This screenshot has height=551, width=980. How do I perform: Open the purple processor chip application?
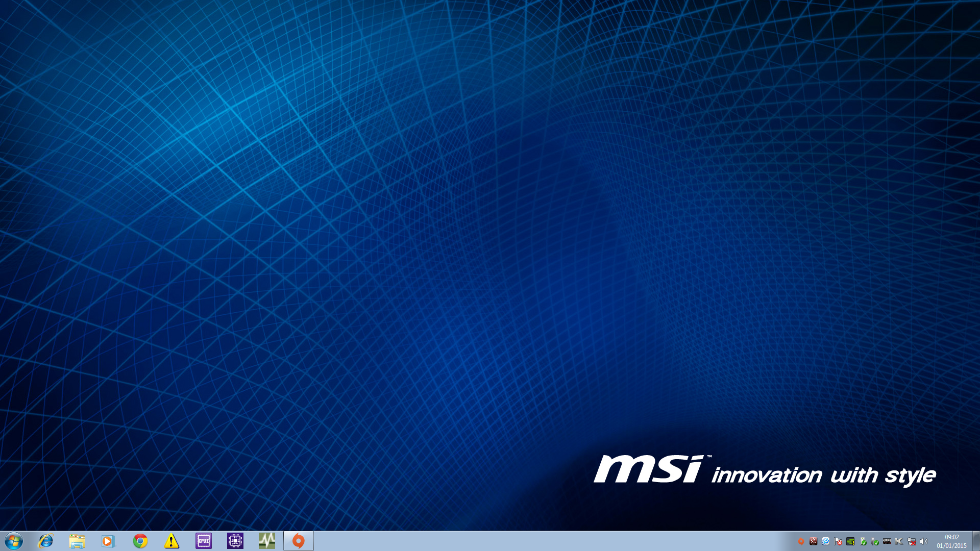[235, 541]
